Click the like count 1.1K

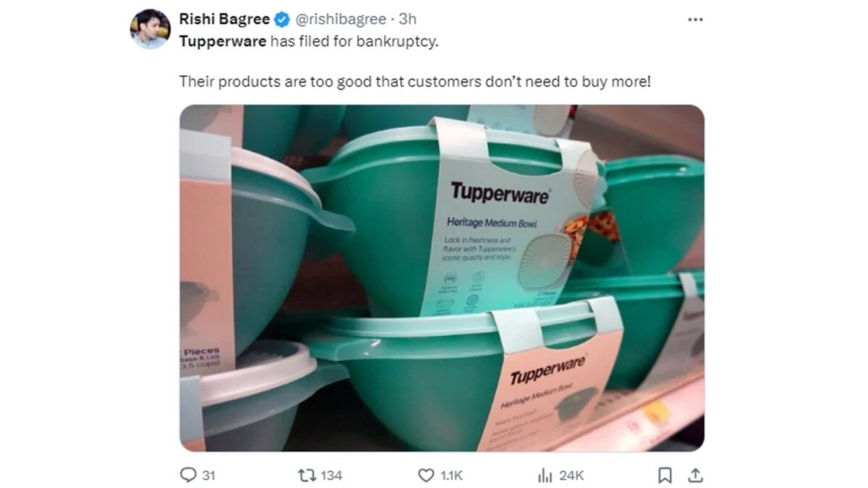click(x=451, y=475)
